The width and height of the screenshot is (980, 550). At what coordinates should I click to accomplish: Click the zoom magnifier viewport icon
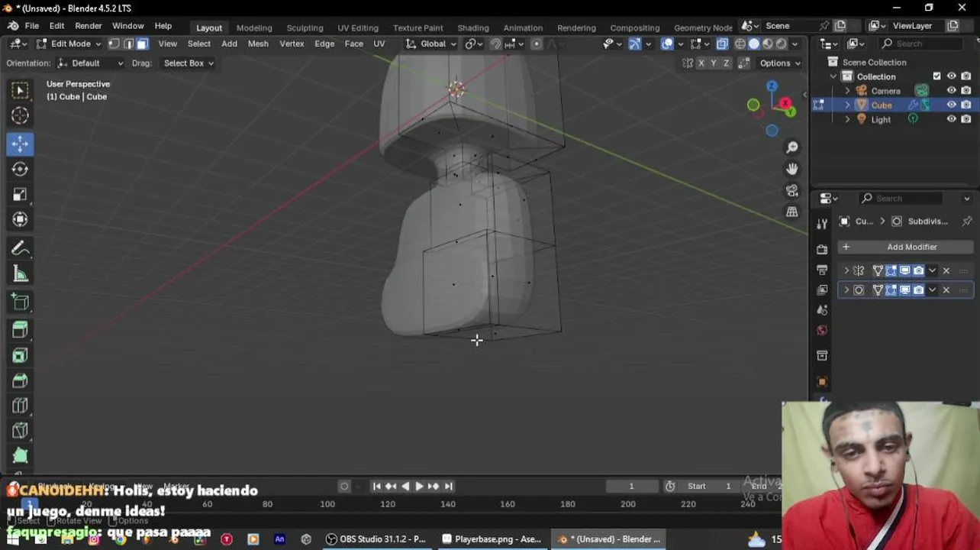pyautogui.click(x=792, y=147)
